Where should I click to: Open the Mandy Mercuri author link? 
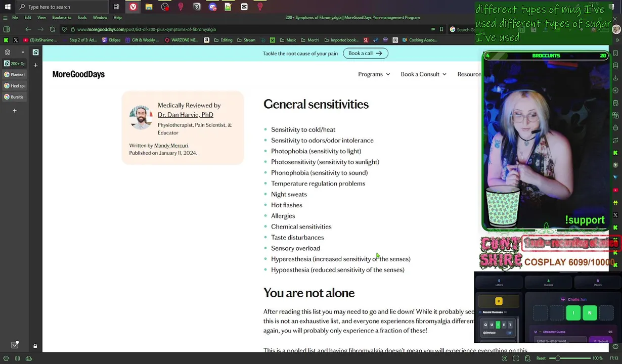(171, 146)
